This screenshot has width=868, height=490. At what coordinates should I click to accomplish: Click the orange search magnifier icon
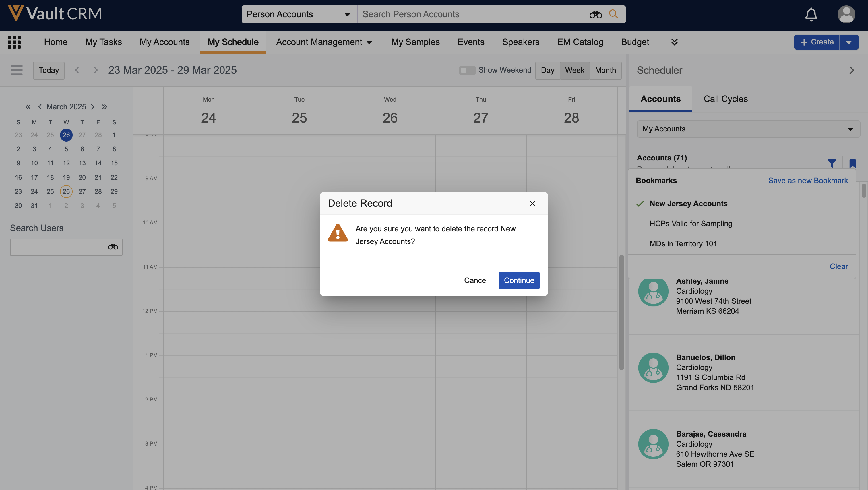coord(613,14)
